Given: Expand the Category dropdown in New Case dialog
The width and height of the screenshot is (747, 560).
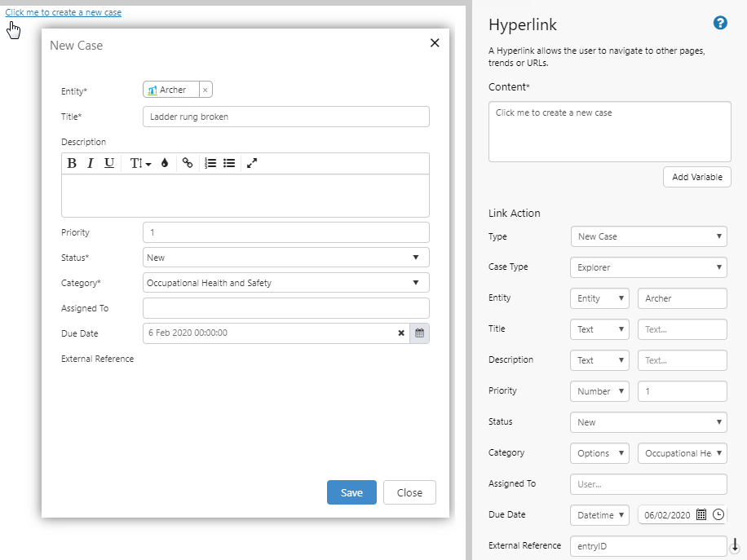Looking at the screenshot, I should (x=285, y=283).
